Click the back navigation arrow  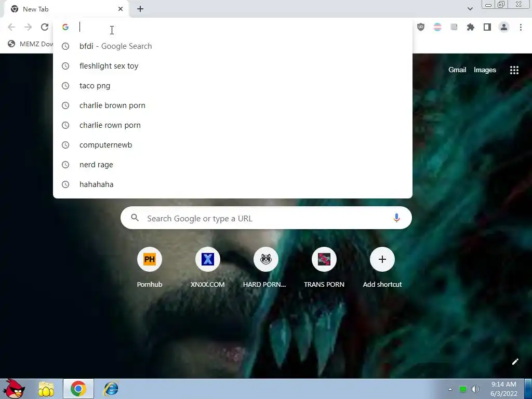pos(11,27)
